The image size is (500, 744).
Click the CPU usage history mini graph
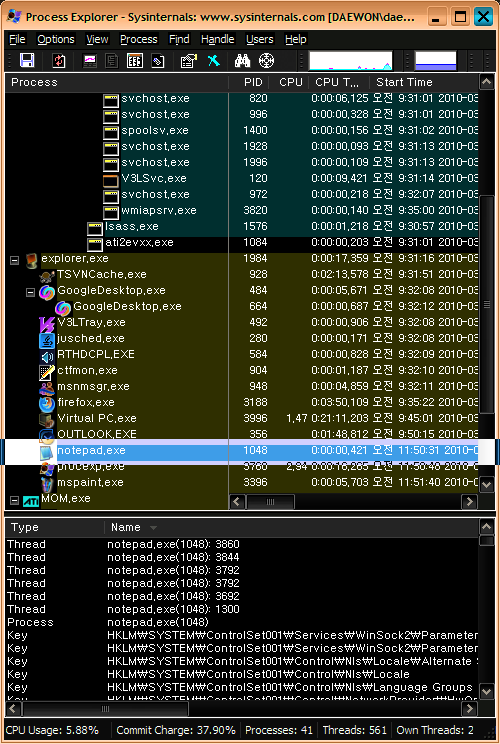tap(351, 61)
